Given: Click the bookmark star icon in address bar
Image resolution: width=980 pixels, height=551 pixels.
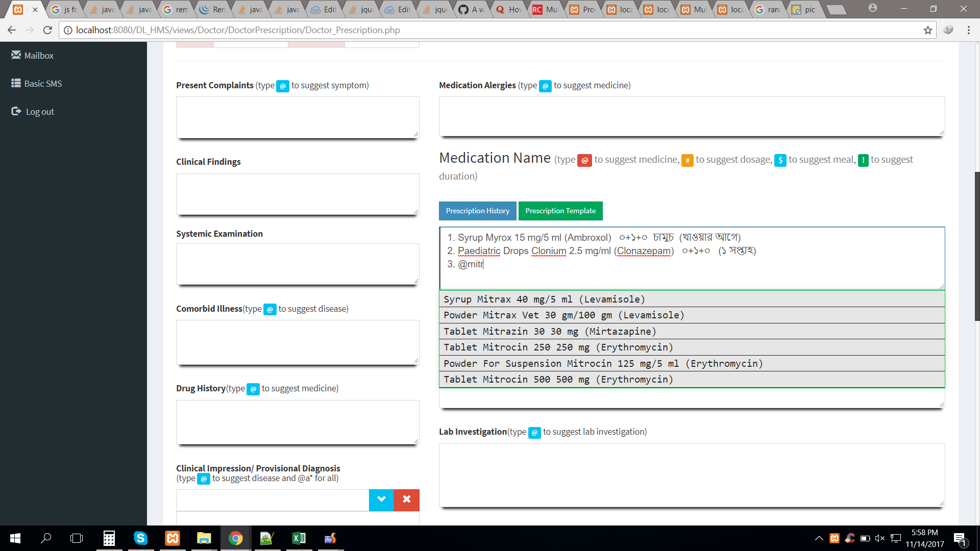Looking at the screenshot, I should click(927, 30).
